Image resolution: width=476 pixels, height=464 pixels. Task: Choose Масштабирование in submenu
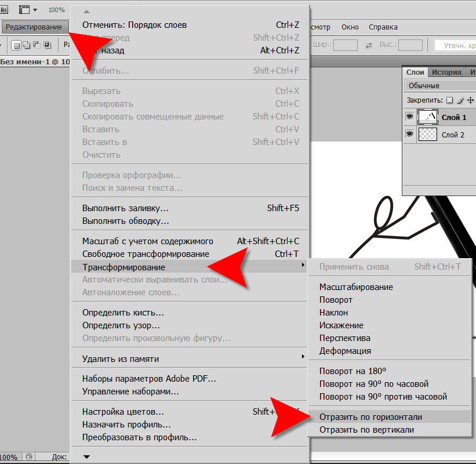click(x=390, y=287)
